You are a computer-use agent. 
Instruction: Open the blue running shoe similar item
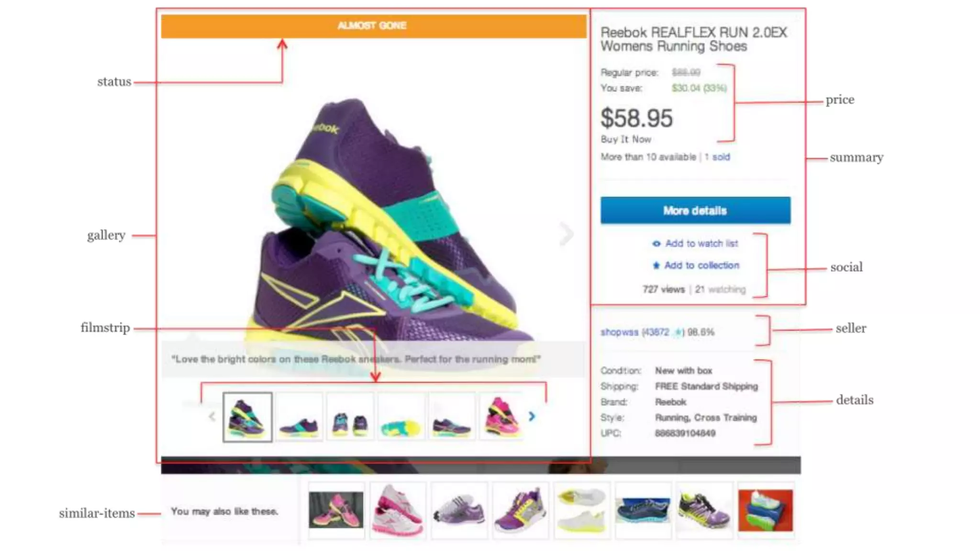[x=643, y=510]
